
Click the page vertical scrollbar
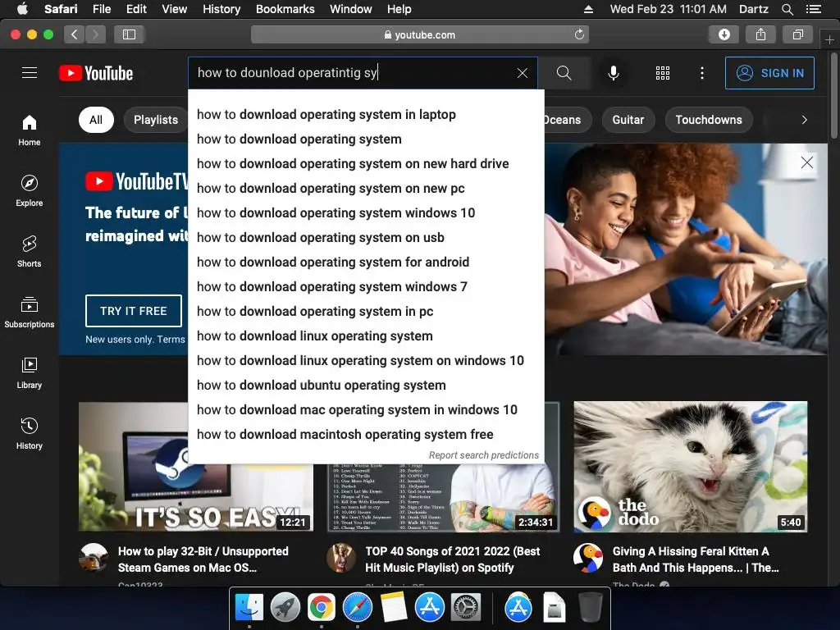tap(833, 98)
